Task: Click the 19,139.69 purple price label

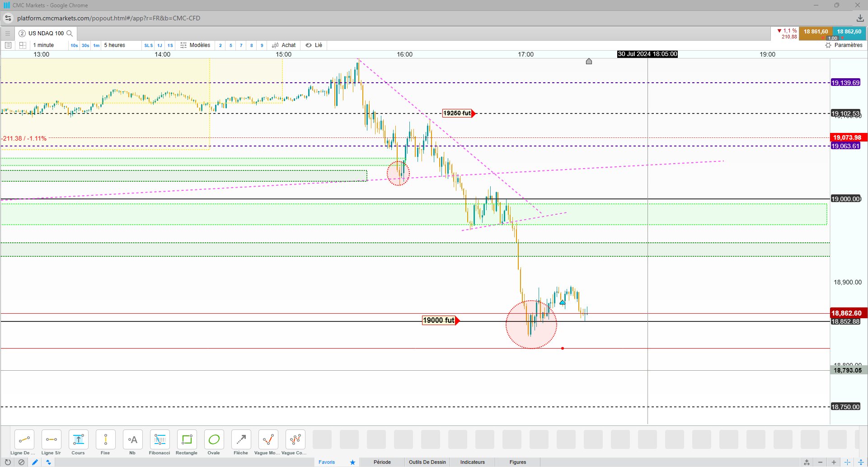Action: pyautogui.click(x=845, y=83)
